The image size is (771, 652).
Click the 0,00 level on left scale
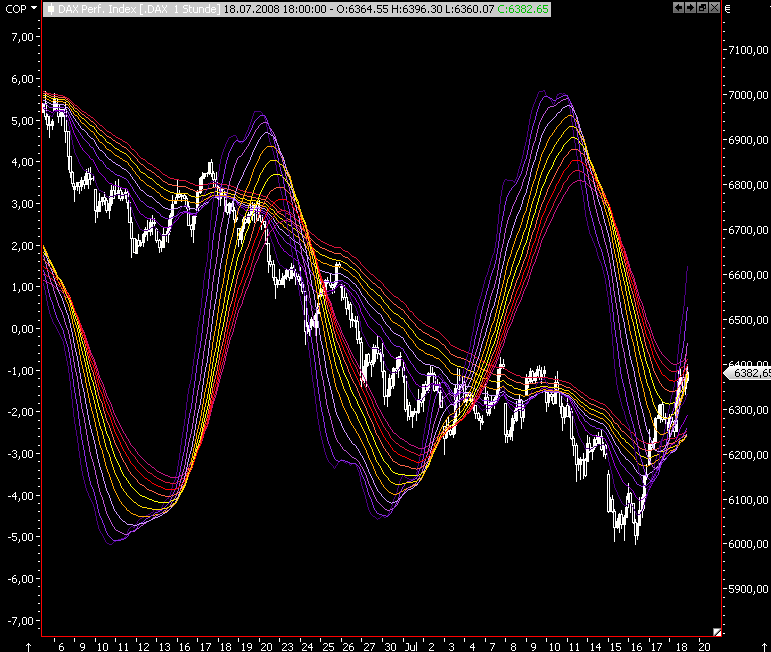(x=20, y=329)
